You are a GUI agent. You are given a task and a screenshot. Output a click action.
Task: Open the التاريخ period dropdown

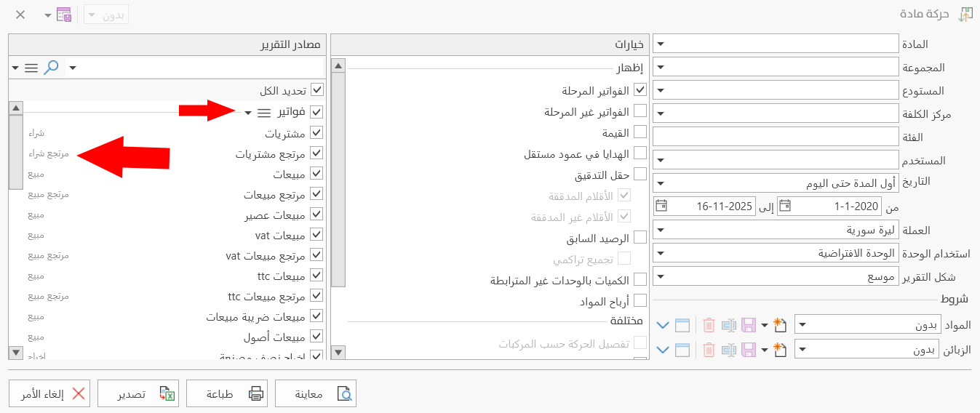tap(660, 183)
